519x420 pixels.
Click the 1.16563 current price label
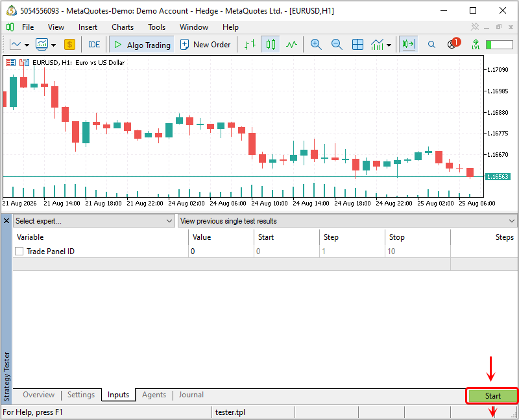point(498,176)
